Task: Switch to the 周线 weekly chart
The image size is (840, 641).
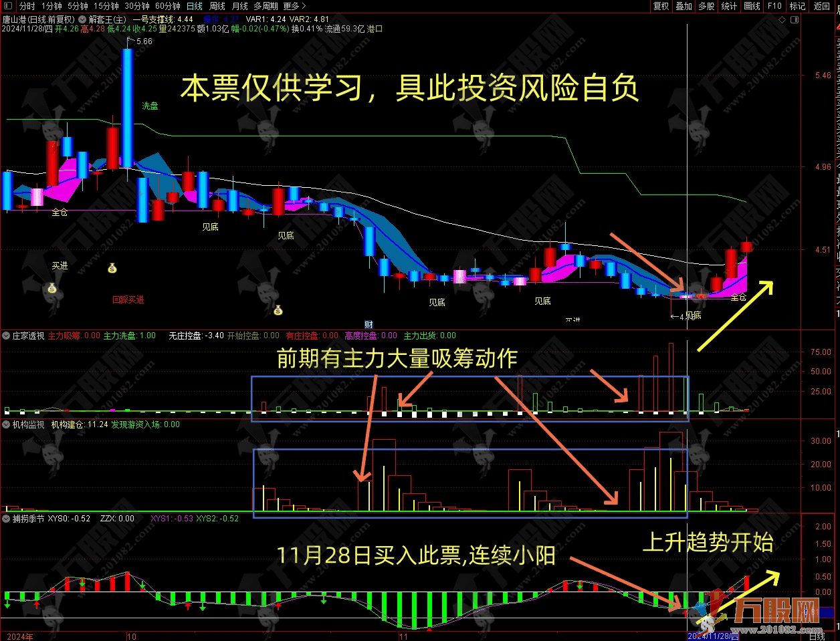Action: (x=217, y=6)
